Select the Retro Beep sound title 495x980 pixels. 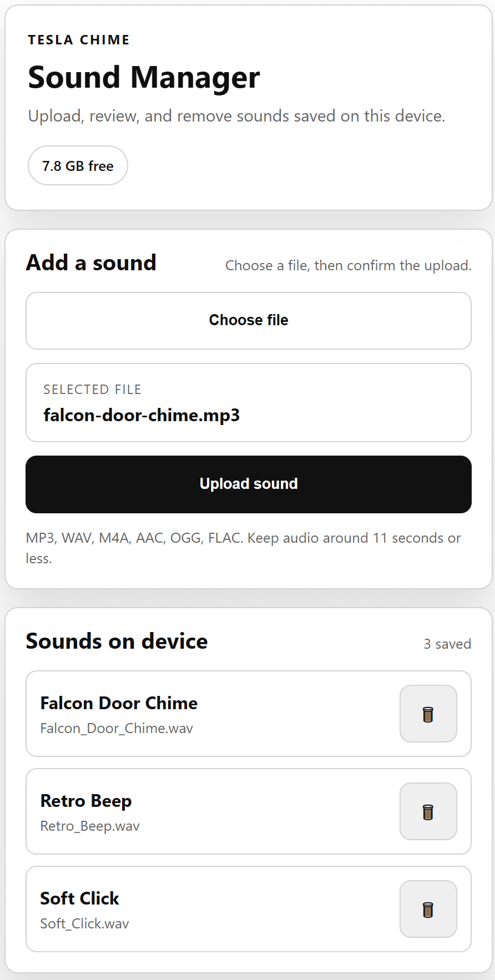[86, 801]
